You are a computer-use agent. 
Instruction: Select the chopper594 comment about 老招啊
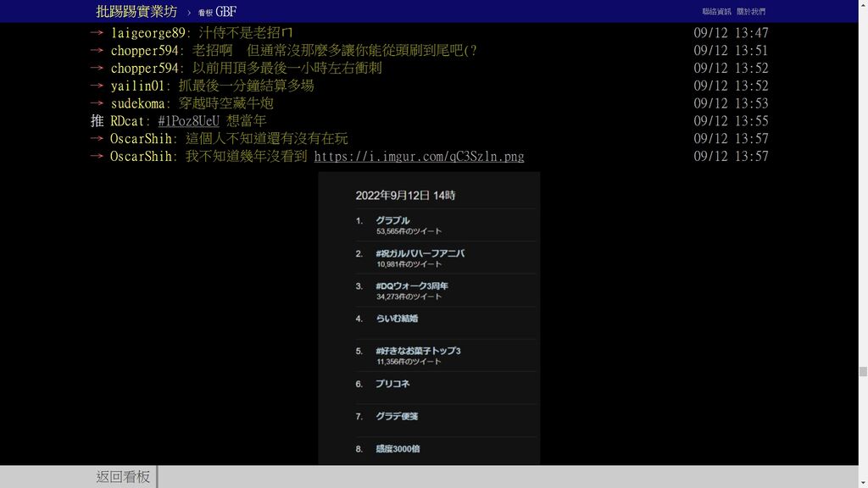point(334,51)
